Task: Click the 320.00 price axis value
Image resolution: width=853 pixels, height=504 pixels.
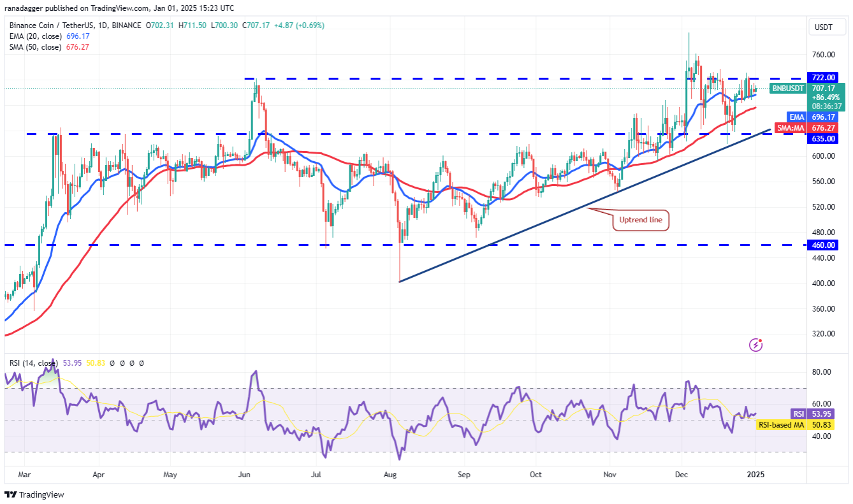Action: (x=822, y=334)
